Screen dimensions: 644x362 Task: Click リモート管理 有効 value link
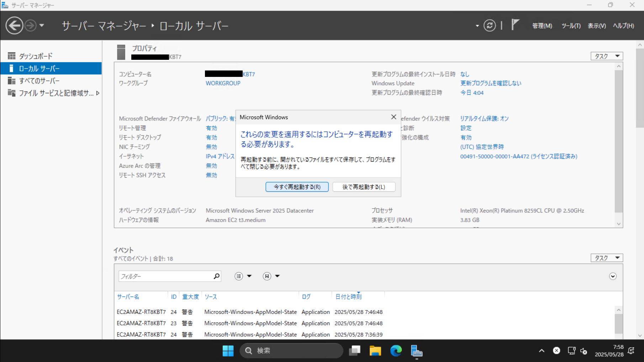[x=211, y=128]
